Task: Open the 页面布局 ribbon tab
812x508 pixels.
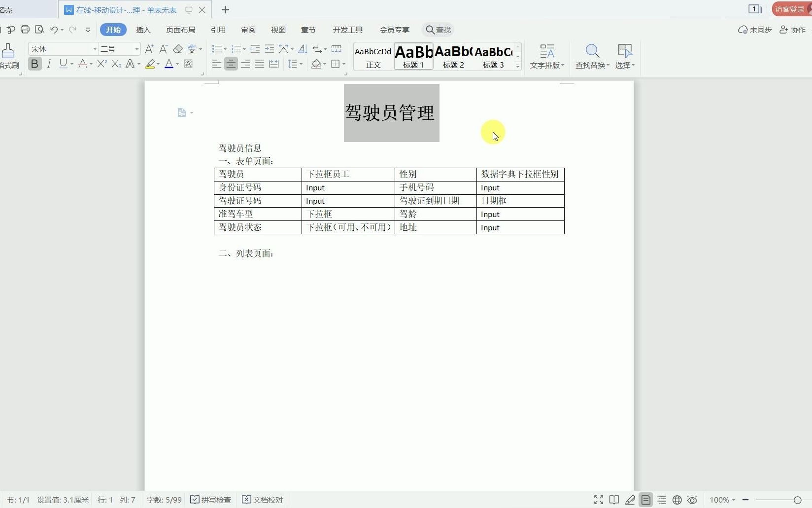Action: [180, 30]
